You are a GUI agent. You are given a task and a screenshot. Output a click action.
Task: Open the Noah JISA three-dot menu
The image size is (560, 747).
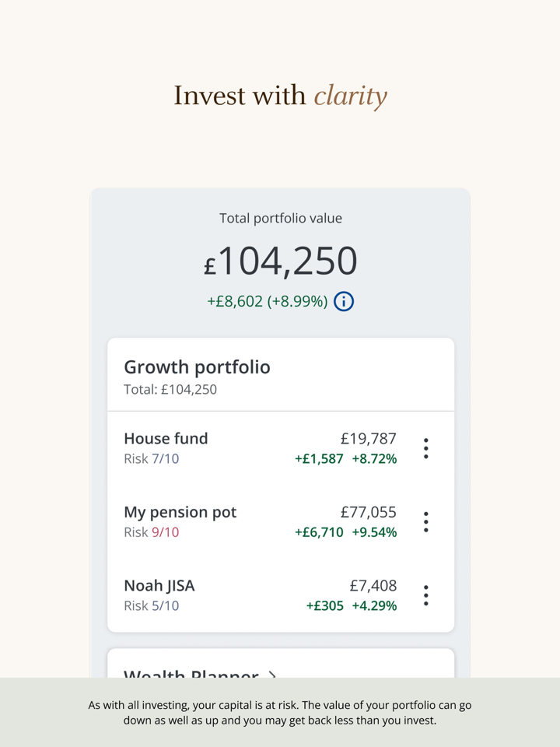pos(425,595)
